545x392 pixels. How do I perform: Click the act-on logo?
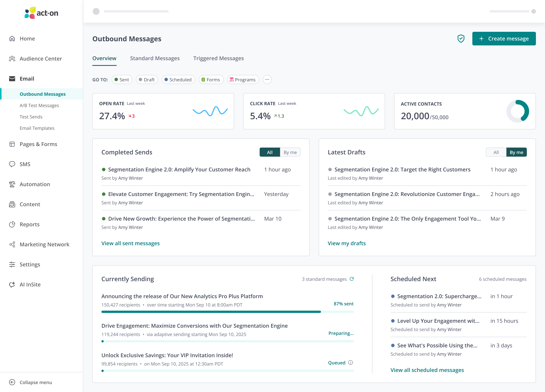41,13
